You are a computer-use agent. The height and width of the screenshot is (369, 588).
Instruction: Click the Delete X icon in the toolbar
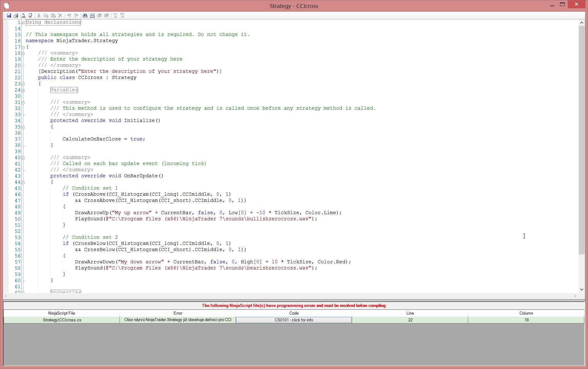point(60,15)
